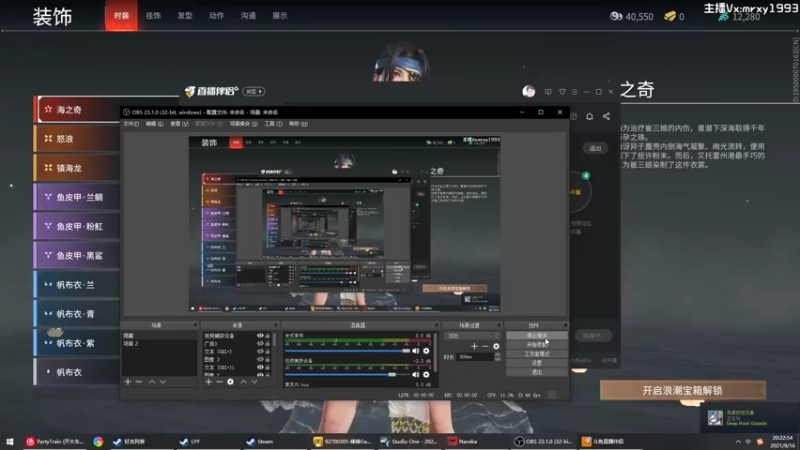
Task: Open source properties gear in Sources panel
Action: coord(231,382)
